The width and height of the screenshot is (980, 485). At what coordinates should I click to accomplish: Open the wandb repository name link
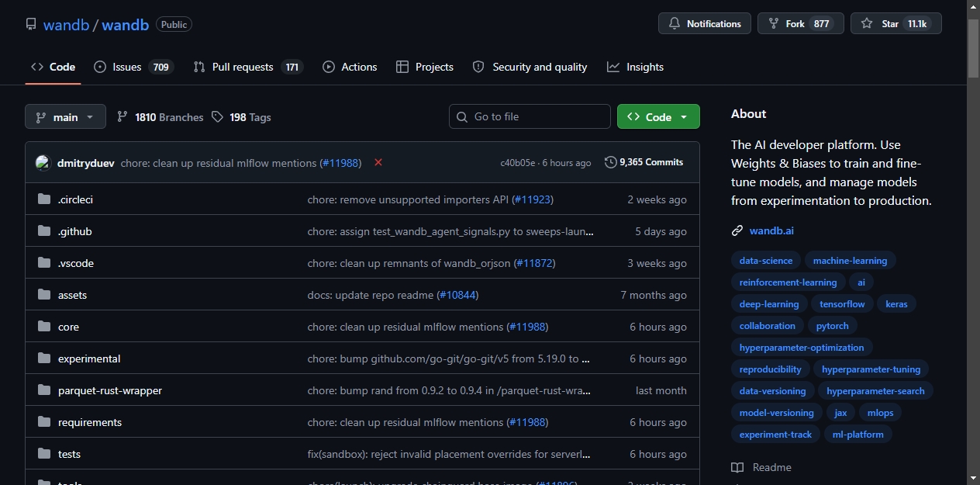click(x=125, y=24)
